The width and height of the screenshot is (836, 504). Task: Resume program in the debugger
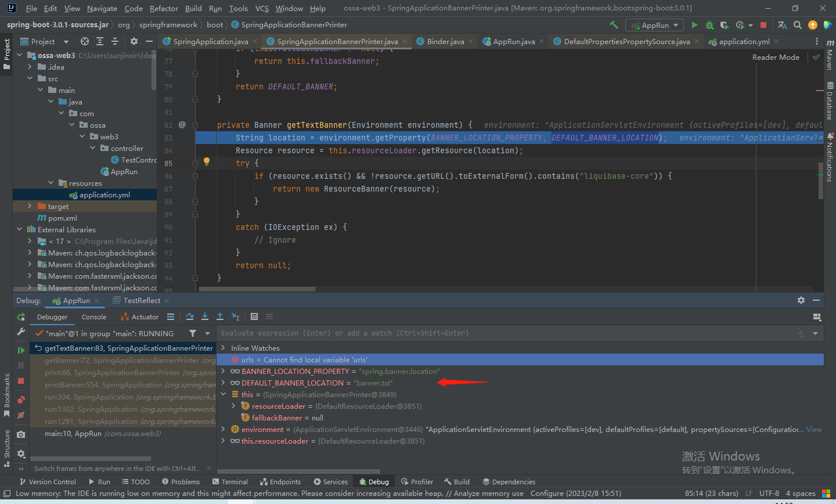click(x=21, y=350)
